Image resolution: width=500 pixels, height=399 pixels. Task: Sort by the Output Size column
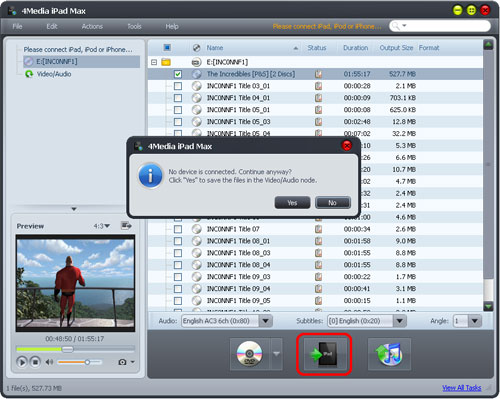coord(396,48)
